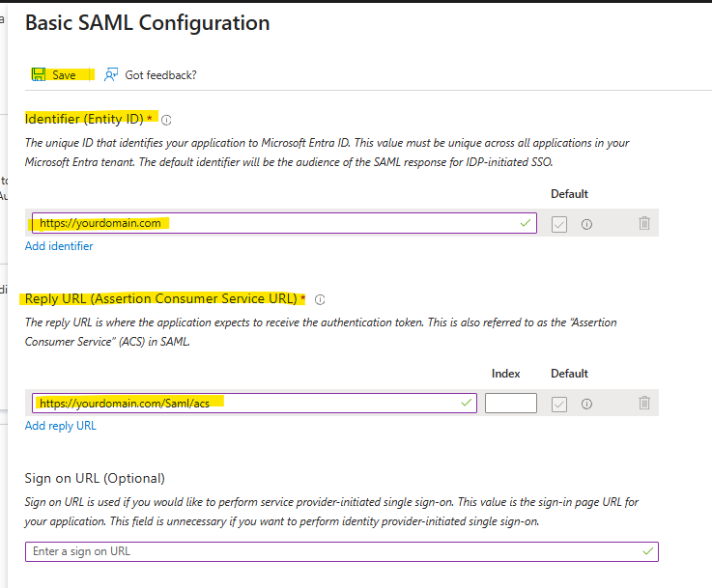Click info icon next to reply URL Default checkbox
Image resolution: width=712 pixels, height=588 pixels.
(586, 404)
